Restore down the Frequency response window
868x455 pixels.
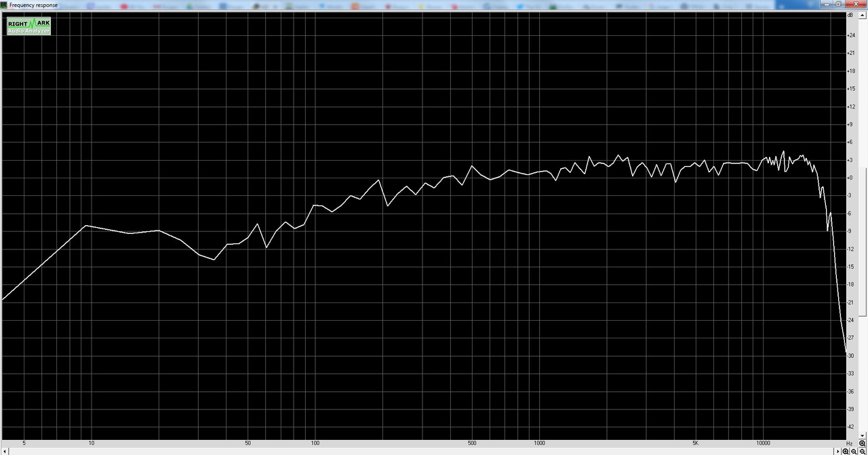click(839, 4)
